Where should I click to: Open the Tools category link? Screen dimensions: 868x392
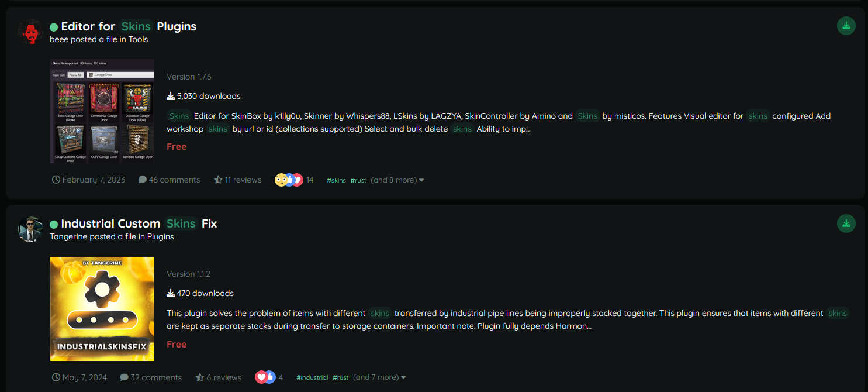point(138,39)
